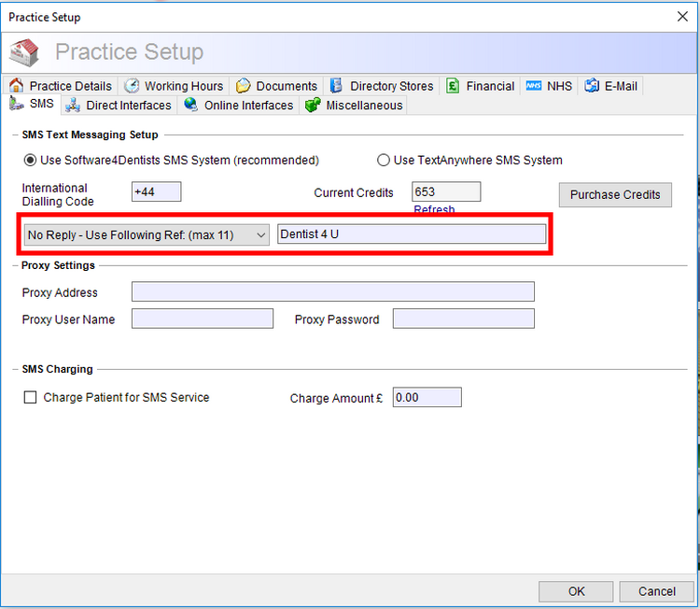Click the Proxy Address field
The image size is (700, 609).
[333, 291]
